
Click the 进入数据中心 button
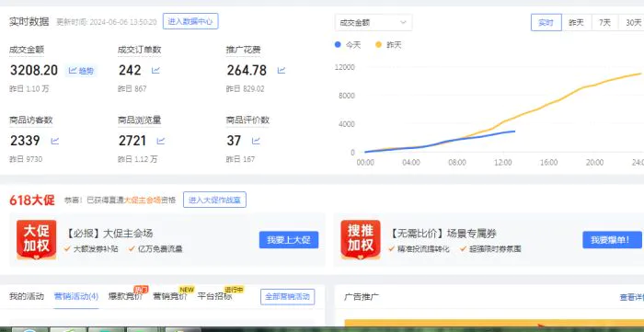(x=190, y=21)
